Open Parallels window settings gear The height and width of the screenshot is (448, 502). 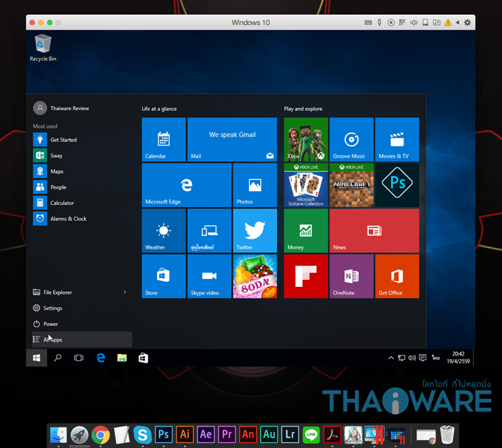[467, 23]
